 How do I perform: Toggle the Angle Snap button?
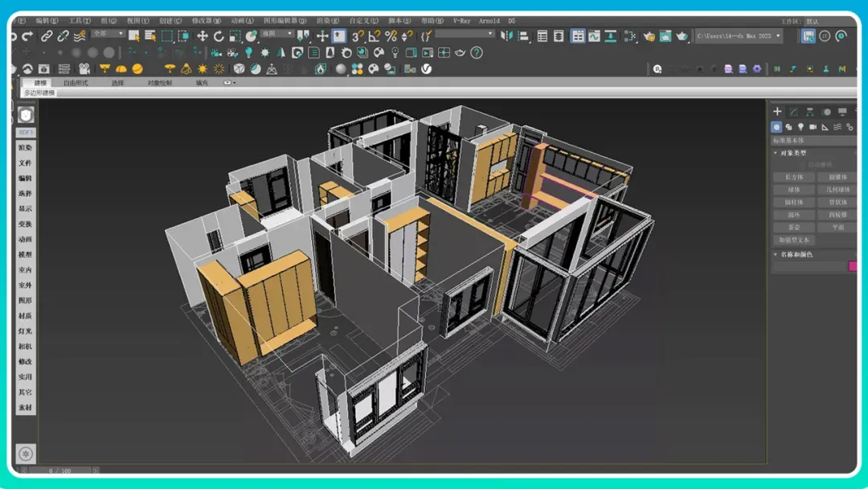click(375, 36)
